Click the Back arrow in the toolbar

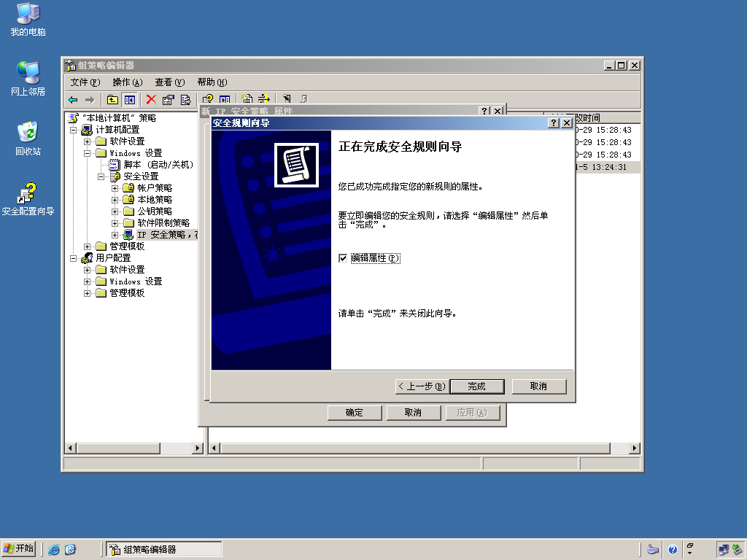[x=73, y=99]
